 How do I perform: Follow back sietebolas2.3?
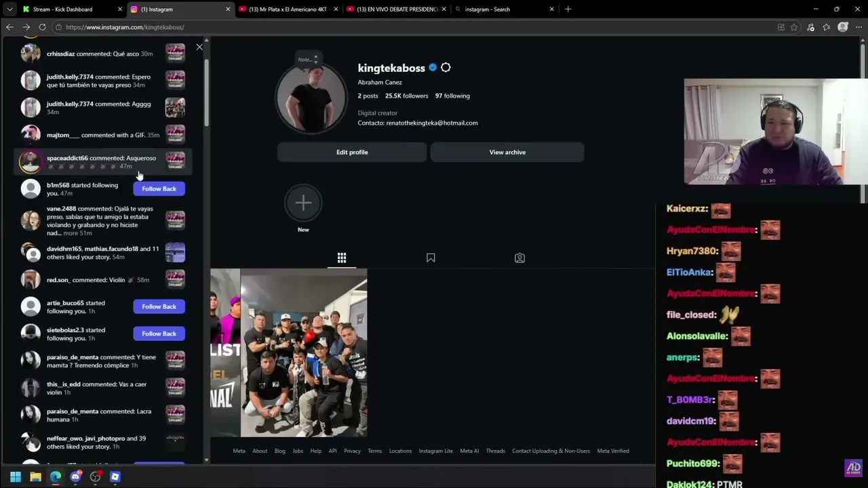pos(159,333)
